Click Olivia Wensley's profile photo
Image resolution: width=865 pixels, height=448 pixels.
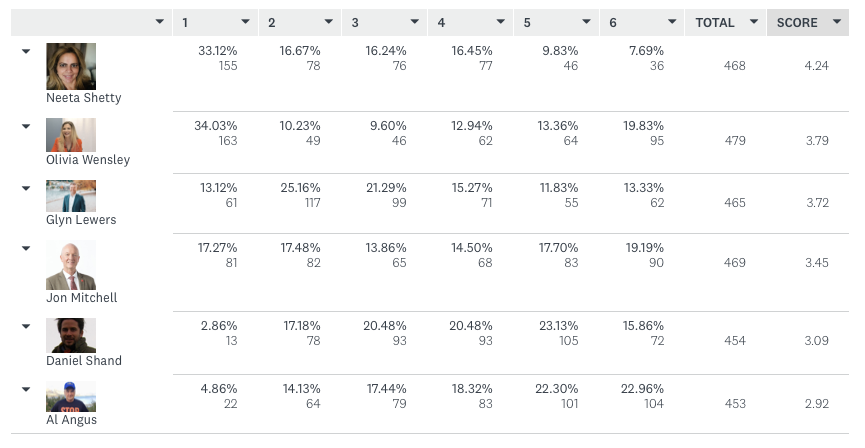[71, 135]
